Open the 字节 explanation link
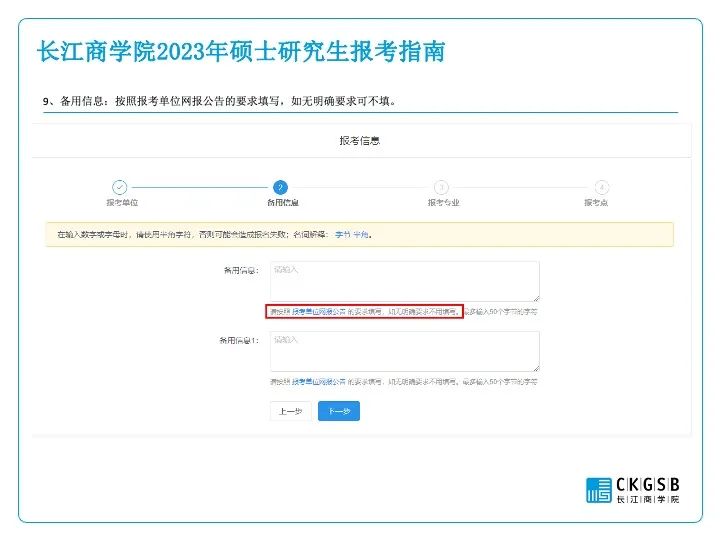720x540 pixels. point(343,235)
